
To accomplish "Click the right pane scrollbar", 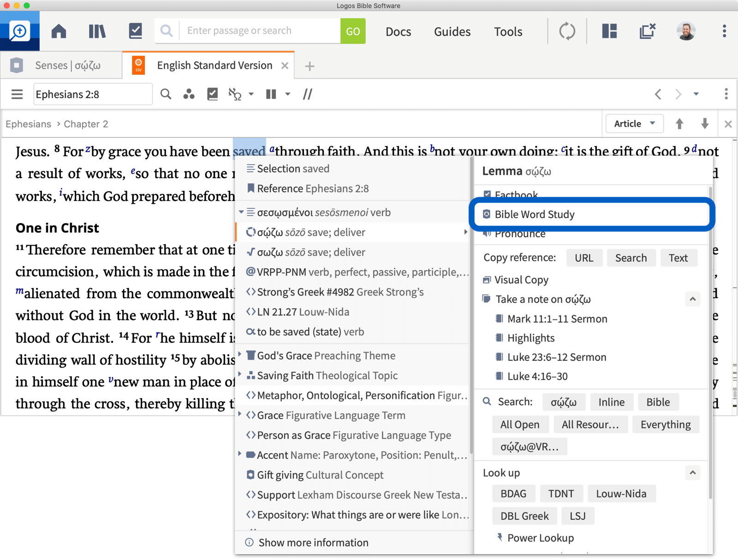I will click(710, 343).
